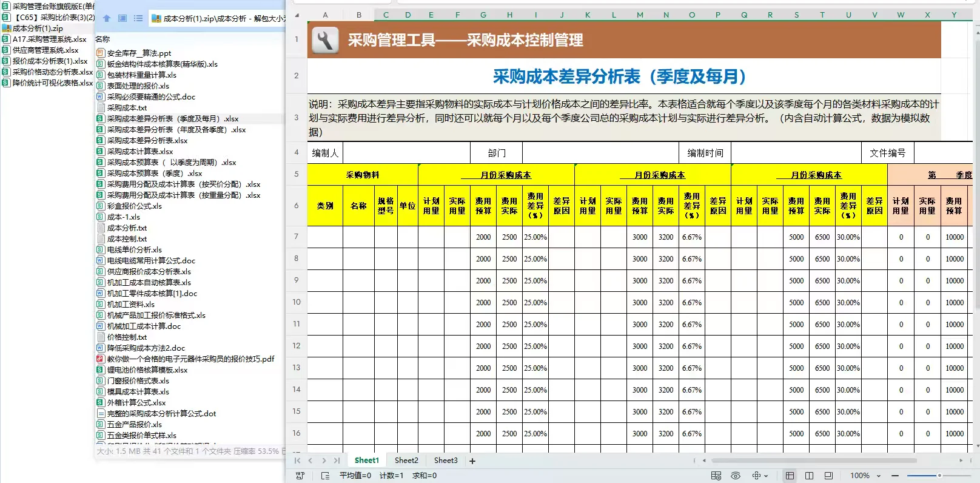Switch archive viewer to list view

click(138, 18)
